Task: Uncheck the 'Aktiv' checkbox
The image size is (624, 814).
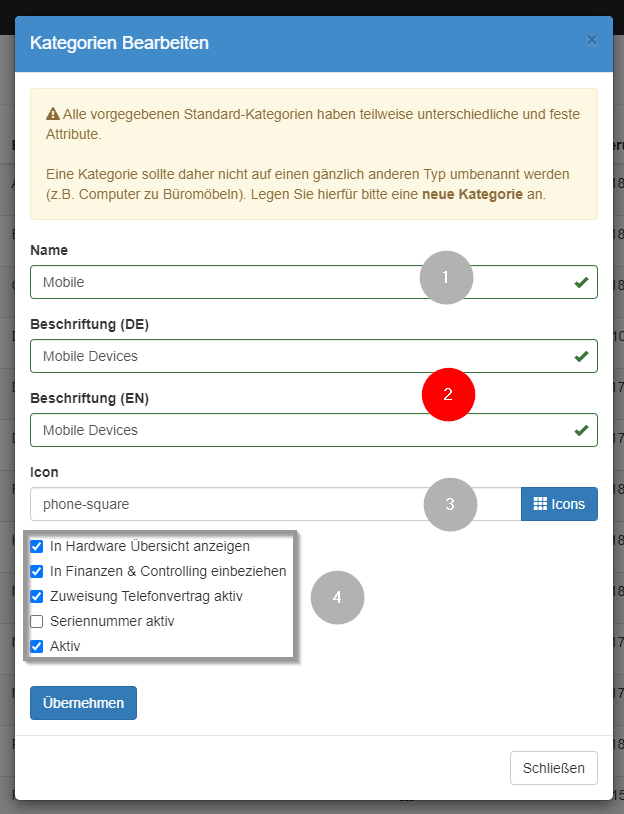Action: (37, 646)
